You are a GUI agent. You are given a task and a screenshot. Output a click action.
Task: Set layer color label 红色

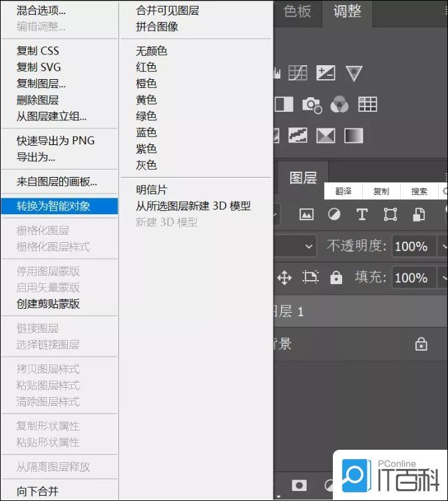[x=146, y=67]
